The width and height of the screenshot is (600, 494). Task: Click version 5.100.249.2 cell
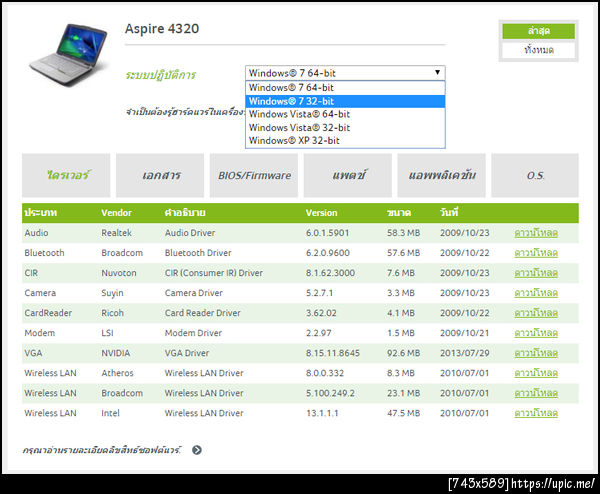pyautogui.click(x=330, y=393)
